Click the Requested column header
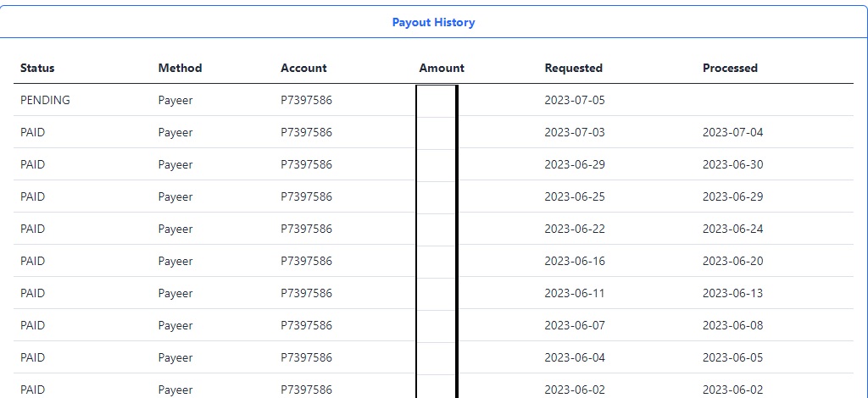 click(x=574, y=68)
